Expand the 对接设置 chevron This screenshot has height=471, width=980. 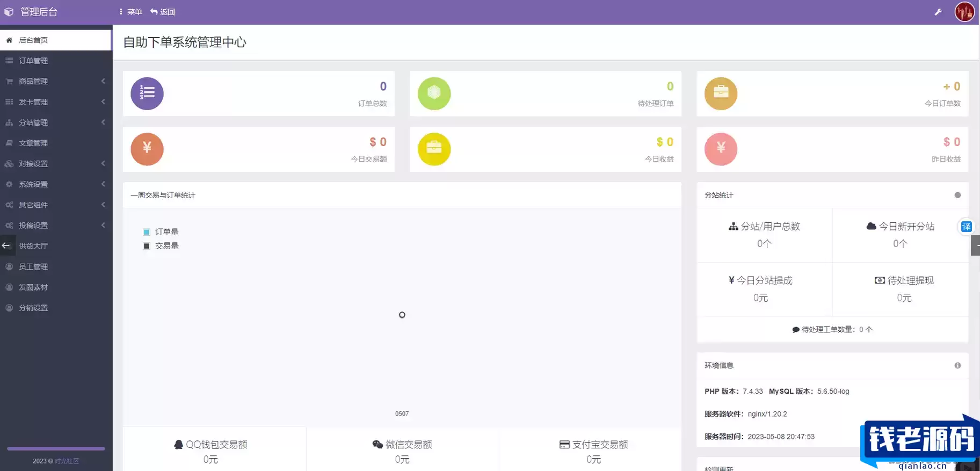pos(103,163)
